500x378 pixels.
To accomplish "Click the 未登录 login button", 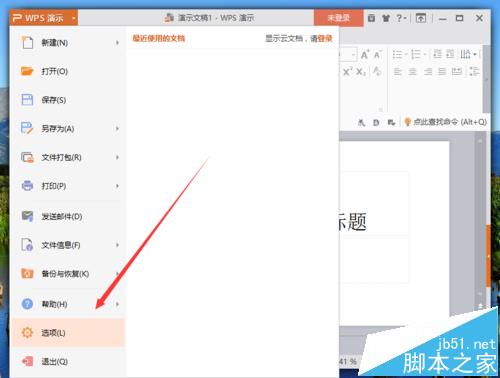I will click(338, 18).
